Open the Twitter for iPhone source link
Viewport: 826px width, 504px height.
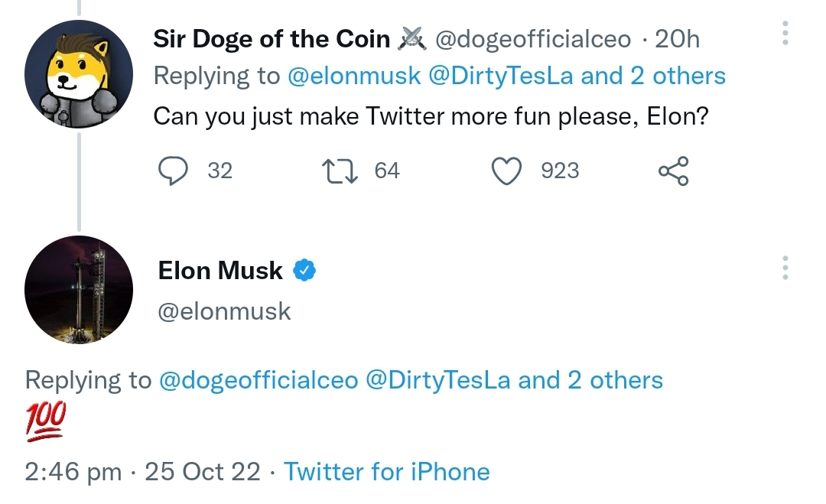(x=386, y=471)
